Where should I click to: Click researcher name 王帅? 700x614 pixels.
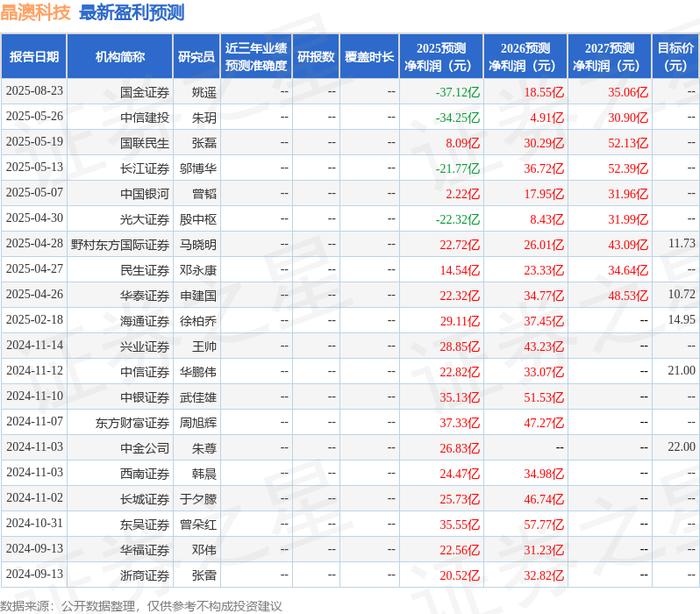(x=204, y=347)
